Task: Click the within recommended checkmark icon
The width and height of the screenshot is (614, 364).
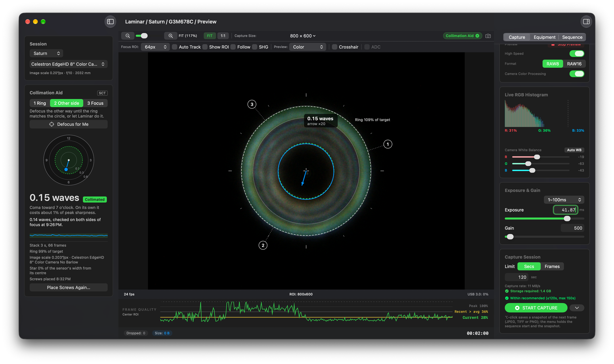Action: coord(507,298)
